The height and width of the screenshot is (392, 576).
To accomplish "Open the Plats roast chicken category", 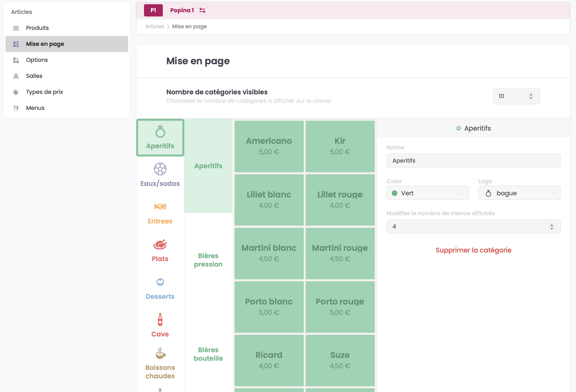I will pyautogui.click(x=160, y=250).
